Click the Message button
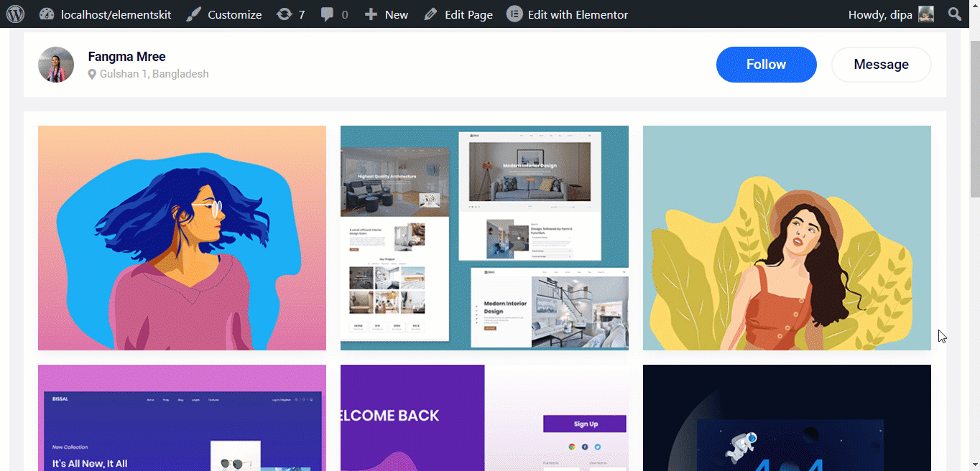The width and height of the screenshot is (980, 471). pyautogui.click(x=882, y=65)
